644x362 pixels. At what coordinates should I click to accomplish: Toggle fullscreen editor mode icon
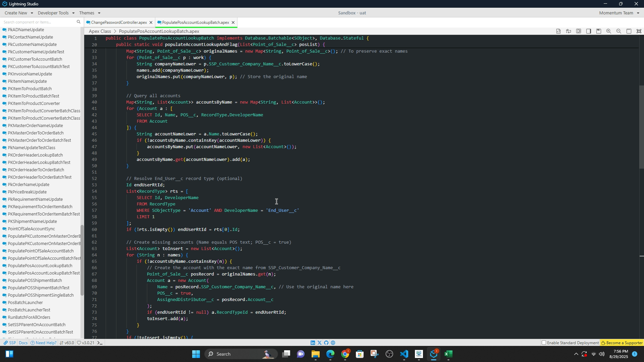(x=639, y=31)
